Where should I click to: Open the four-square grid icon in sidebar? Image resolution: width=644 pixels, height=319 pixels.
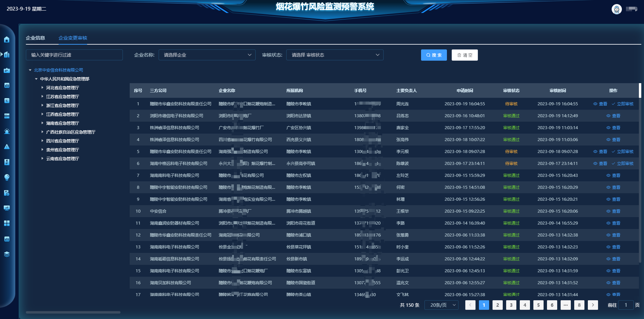[7, 223]
